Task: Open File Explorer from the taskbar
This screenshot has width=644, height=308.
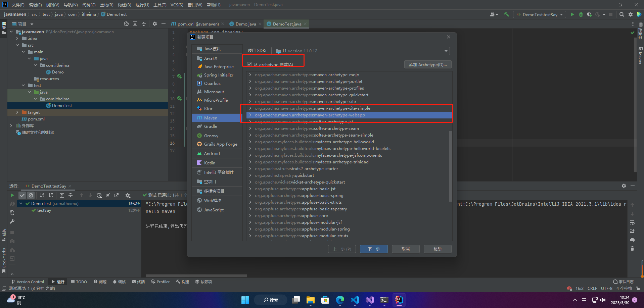Action: pyautogui.click(x=311, y=300)
